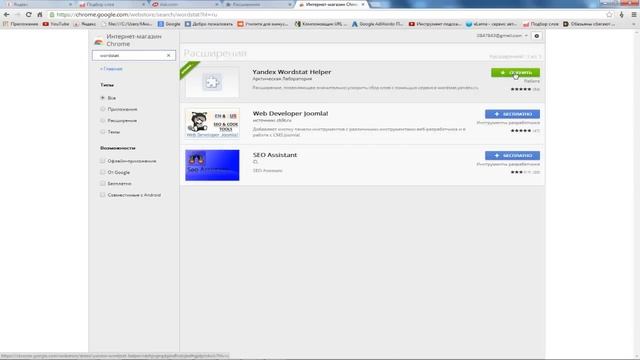
Task: Open the Главная link in the sidebar
Action: [111, 69]
